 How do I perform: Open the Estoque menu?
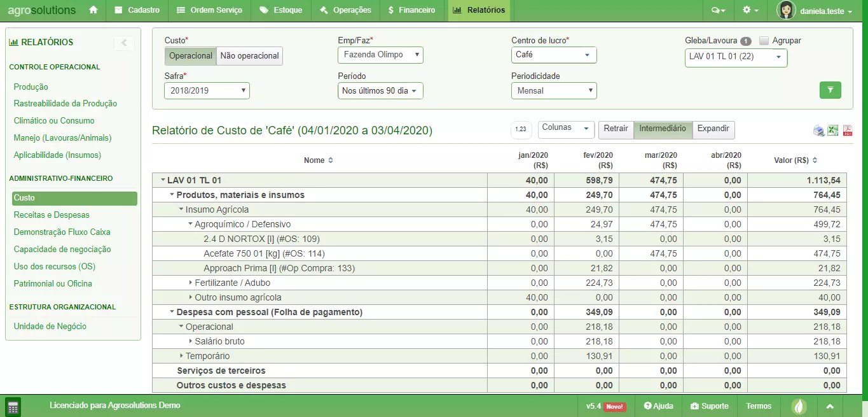(x=281, y=10)
